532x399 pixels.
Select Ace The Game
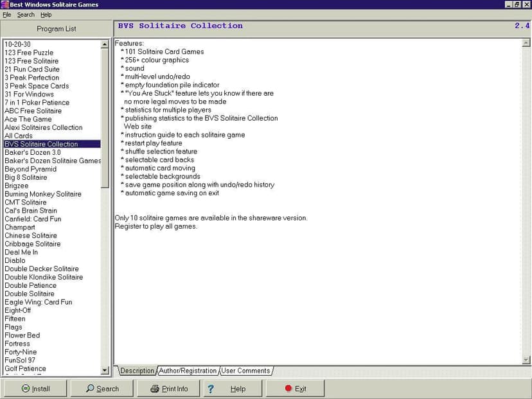(x=52, y=119)
